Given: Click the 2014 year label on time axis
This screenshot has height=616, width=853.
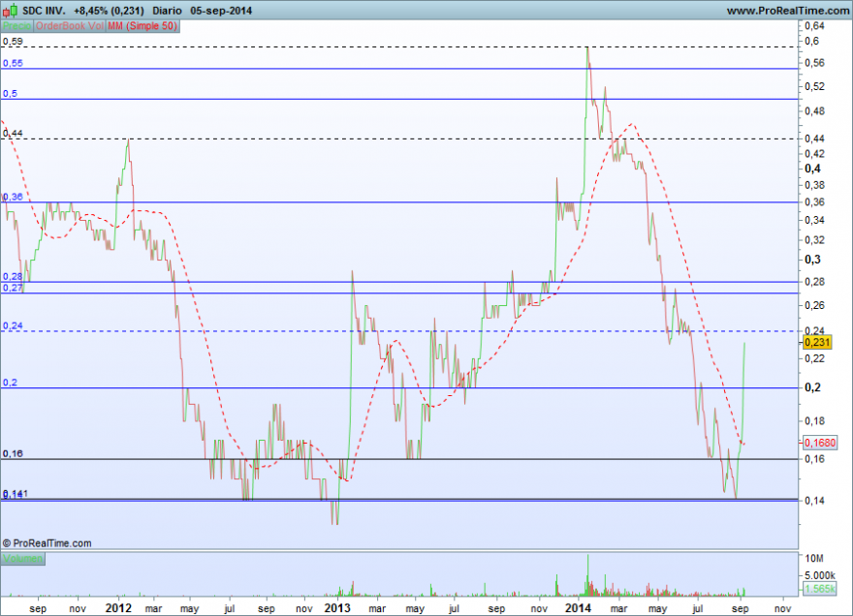Looking at the screenshot, I should pyautogui.click(x=578, y=608).
